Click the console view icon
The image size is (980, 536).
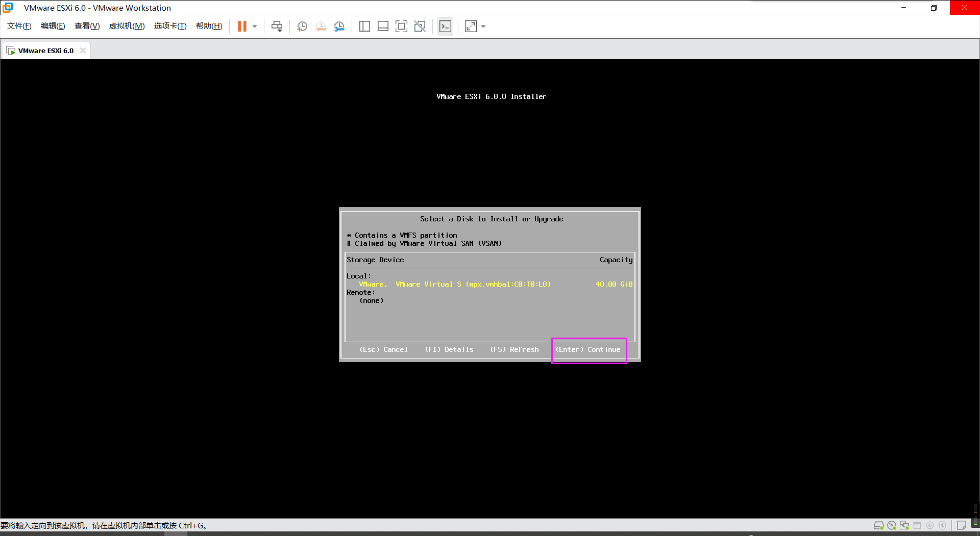(x=445, y=27)
